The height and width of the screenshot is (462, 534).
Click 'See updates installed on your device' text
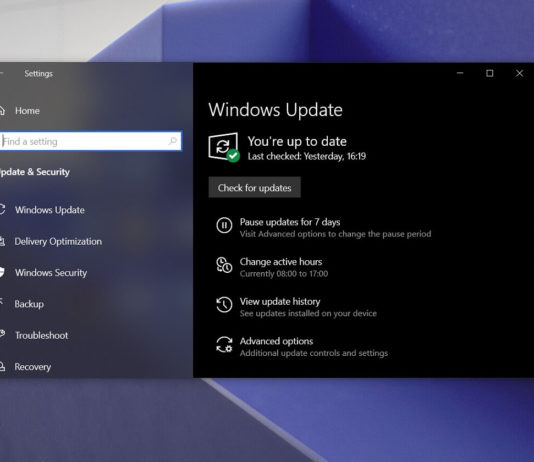(x=308, y=313)
